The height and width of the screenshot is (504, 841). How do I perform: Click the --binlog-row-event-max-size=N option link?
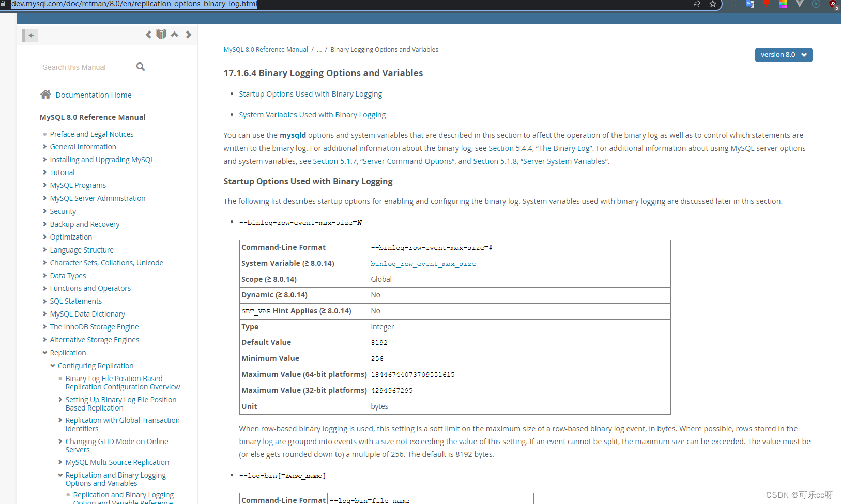(x=300, y=223)
